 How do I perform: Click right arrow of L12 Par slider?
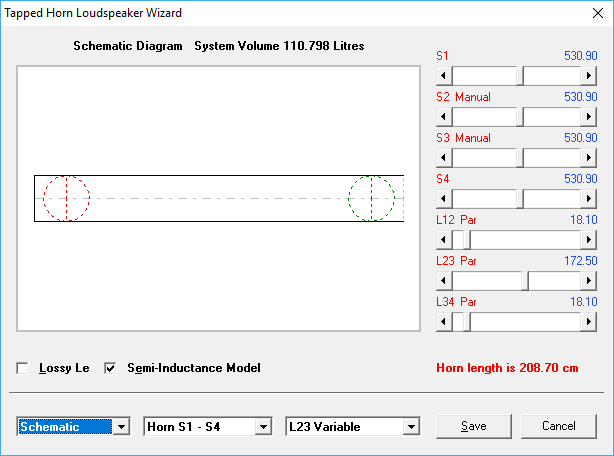click(590, 240)
